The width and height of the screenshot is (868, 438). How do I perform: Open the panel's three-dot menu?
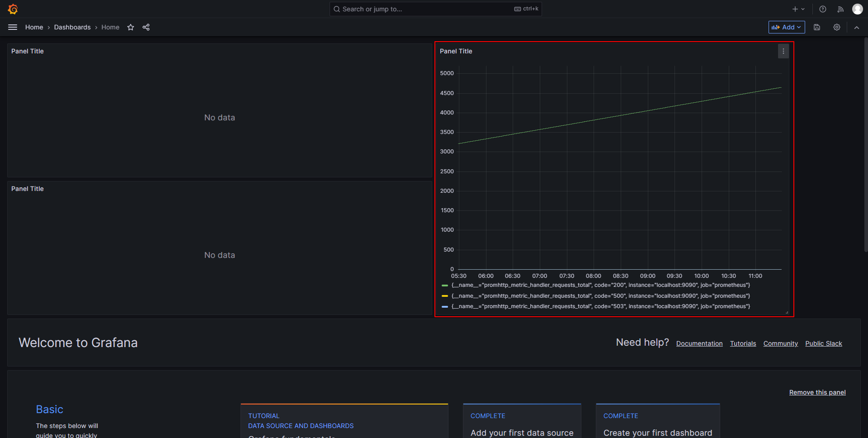click(783, 51)
